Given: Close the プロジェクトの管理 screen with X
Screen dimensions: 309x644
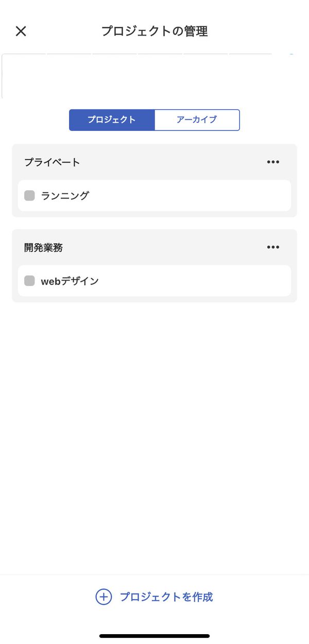Looking at the screenshot, I should click(x=21, y=31).
